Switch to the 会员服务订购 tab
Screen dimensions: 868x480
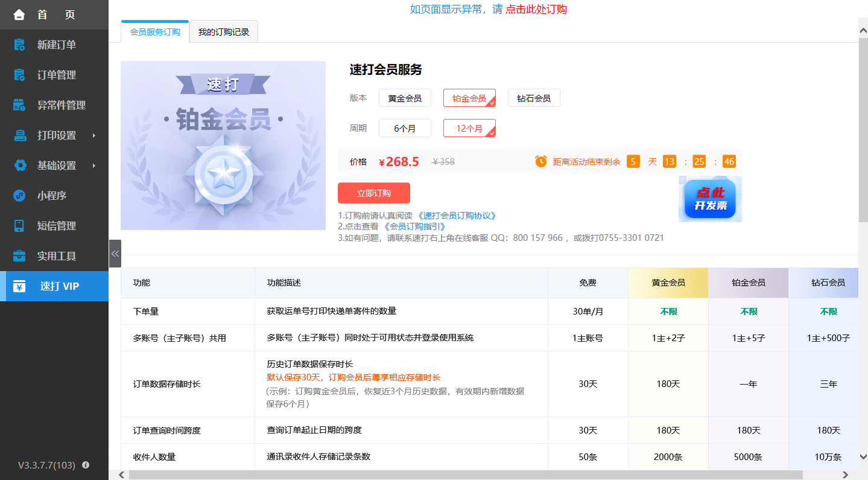(155, 32)
